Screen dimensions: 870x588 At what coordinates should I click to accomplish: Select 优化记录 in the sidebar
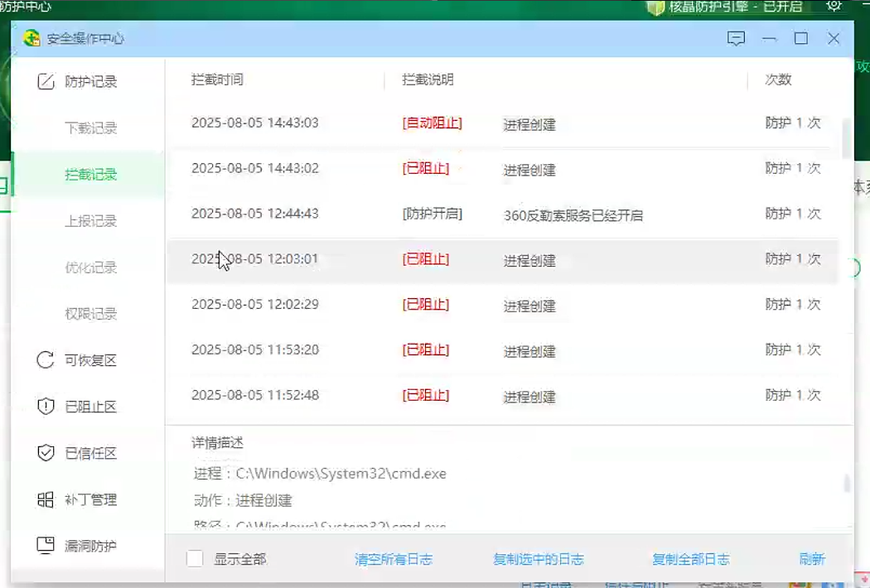91,267
